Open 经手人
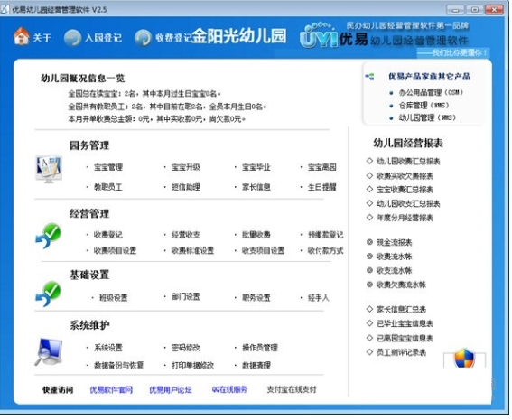Image resolution: width=512 pixels, height=420 pixels. (x=319, y=298)
